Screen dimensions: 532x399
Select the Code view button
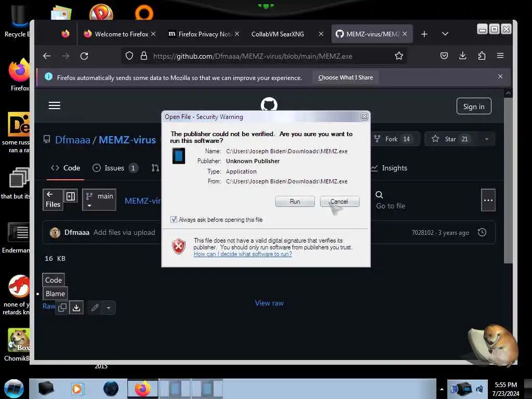(54, 280)
